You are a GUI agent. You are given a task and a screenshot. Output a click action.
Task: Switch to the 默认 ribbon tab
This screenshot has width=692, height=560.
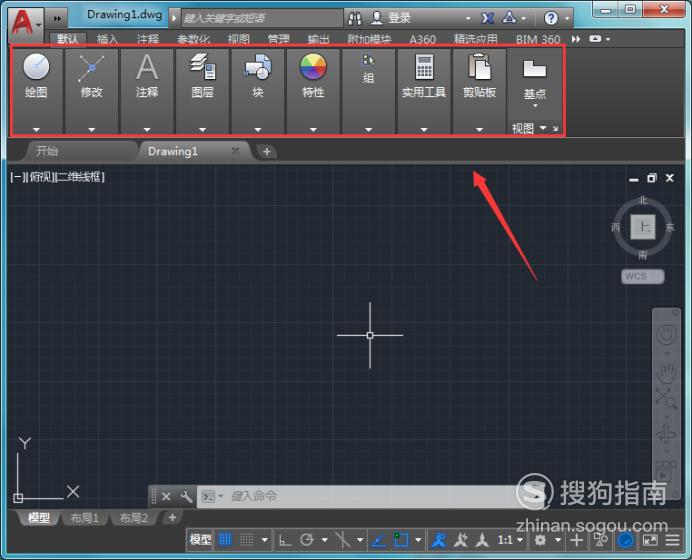(x=68, y=40)
